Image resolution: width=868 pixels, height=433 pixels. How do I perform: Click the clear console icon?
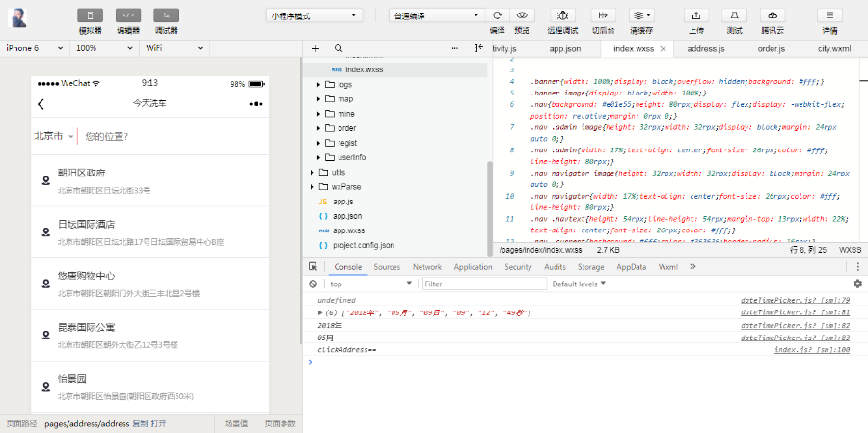[x=313, y=284]
